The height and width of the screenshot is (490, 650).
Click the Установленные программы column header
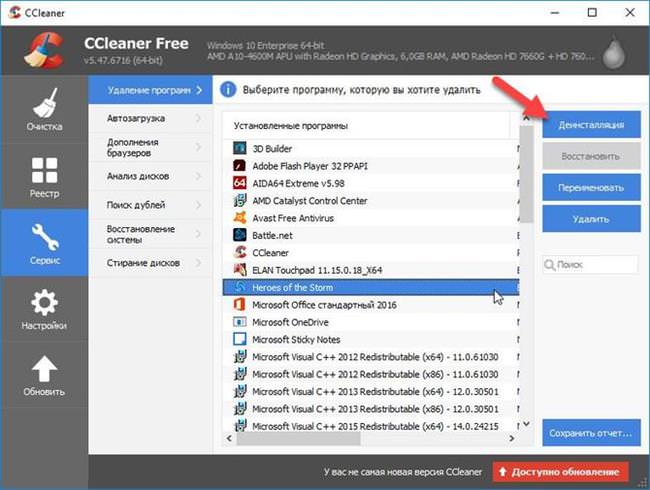tap(366, 126)
